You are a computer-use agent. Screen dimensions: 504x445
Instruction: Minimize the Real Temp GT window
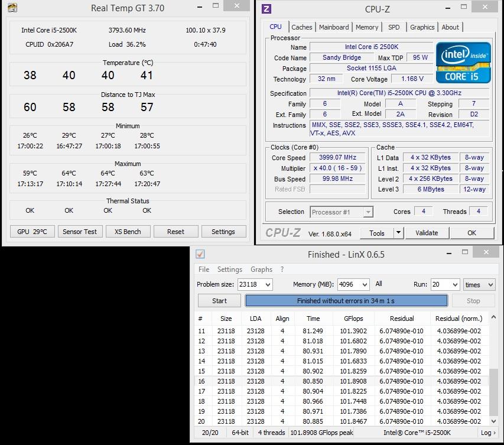pos(200,7)
